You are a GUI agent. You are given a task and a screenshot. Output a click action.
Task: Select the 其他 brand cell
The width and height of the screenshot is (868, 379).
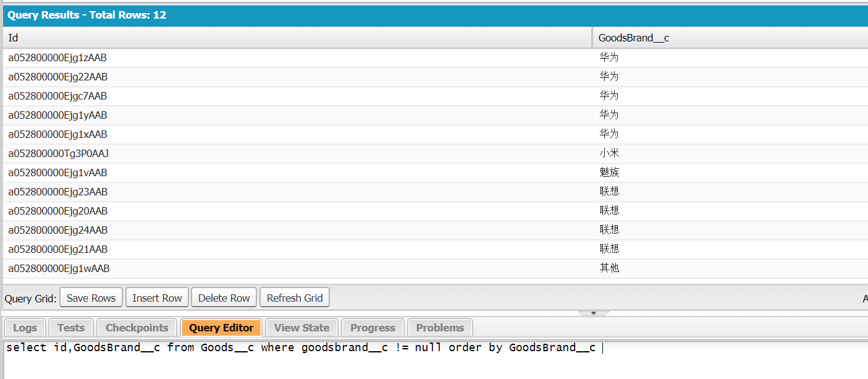(730, 268)
